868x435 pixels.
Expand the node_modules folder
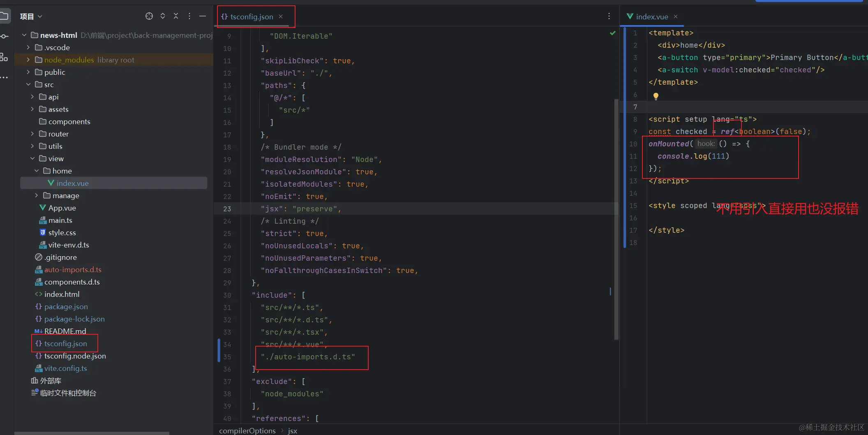coord(28,60)
